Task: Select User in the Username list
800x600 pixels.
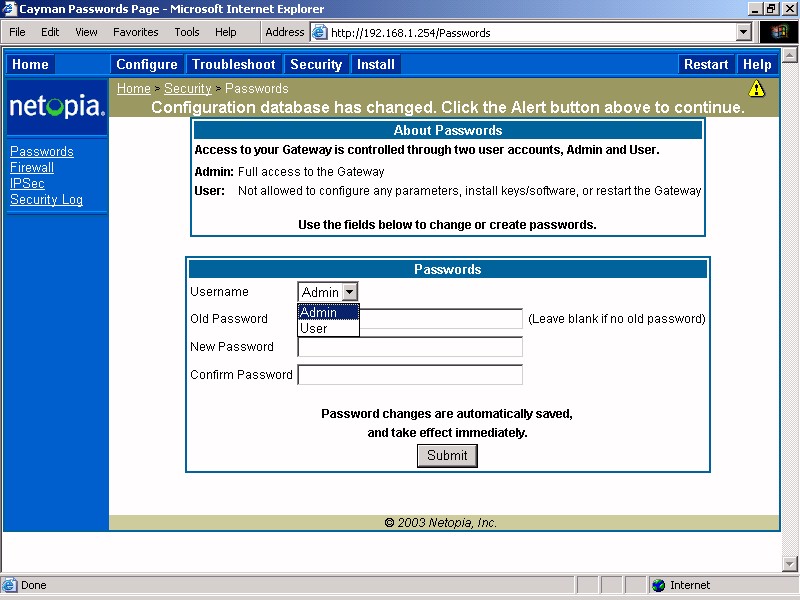Action: click(x=328, y=328)
